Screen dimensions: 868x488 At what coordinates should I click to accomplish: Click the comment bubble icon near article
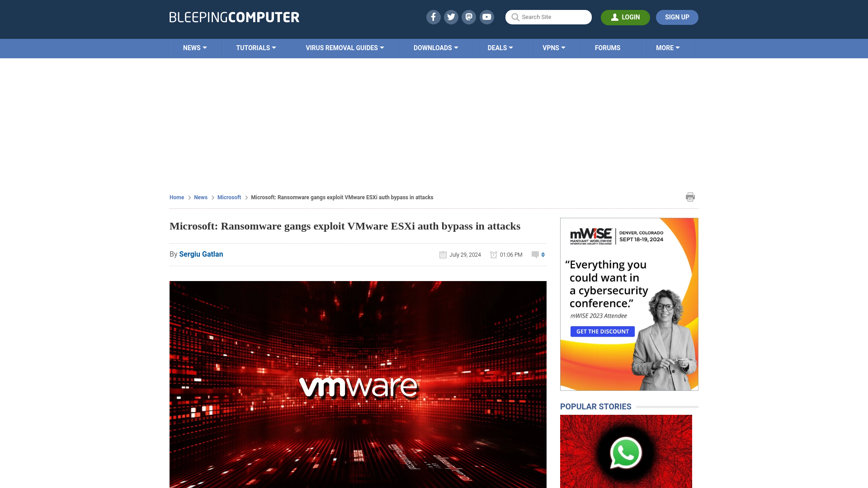tap(535, 254)
